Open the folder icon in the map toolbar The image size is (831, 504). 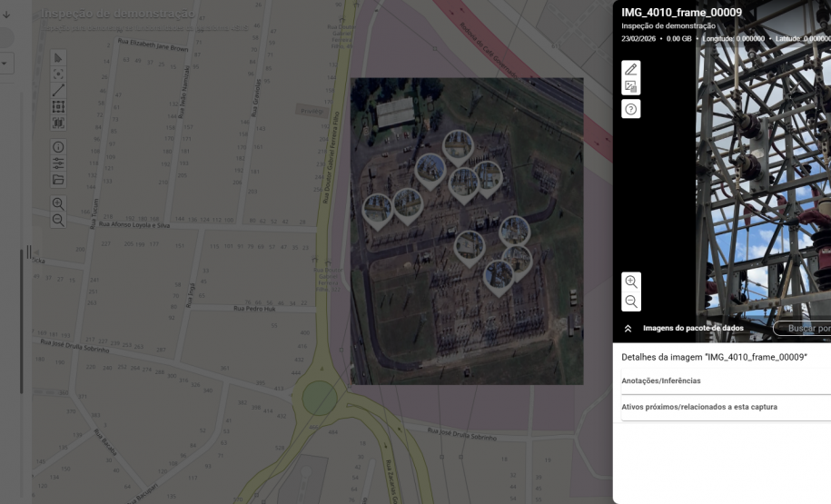[x=58, y=180]
